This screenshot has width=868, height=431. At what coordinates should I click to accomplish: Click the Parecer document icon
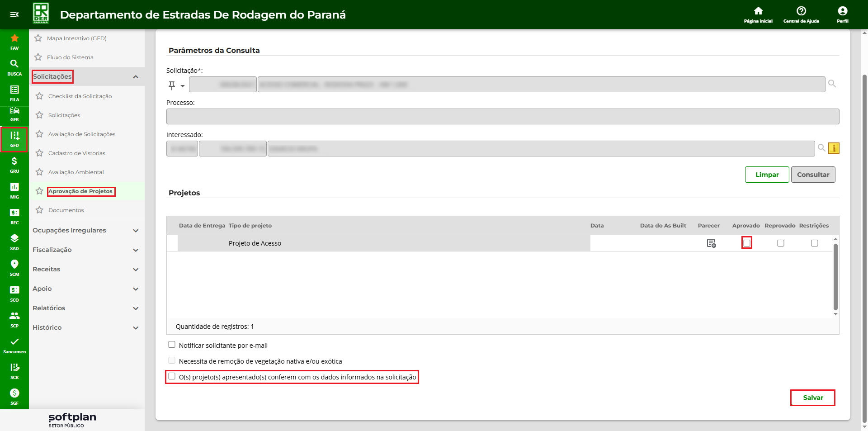point(711,243)
